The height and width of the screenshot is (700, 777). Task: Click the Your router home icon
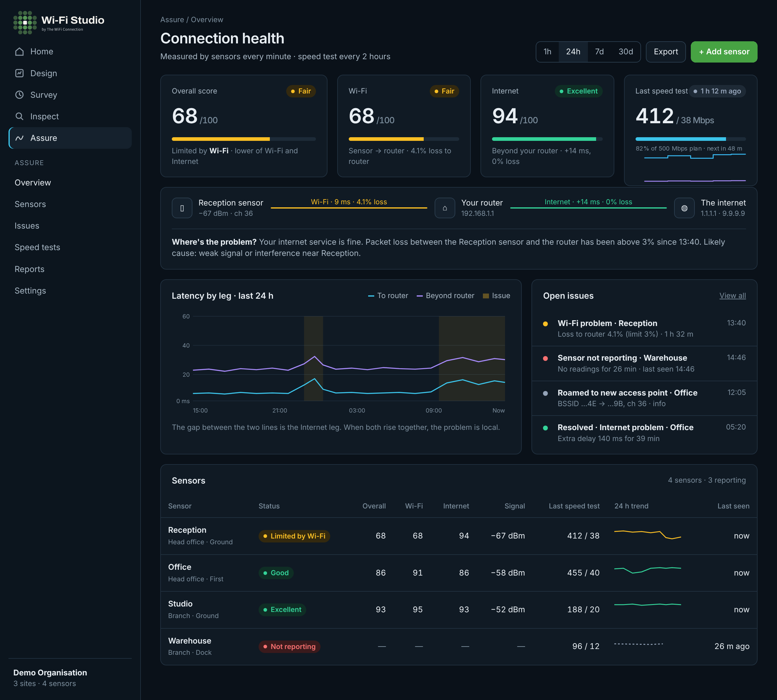(445, 208)
